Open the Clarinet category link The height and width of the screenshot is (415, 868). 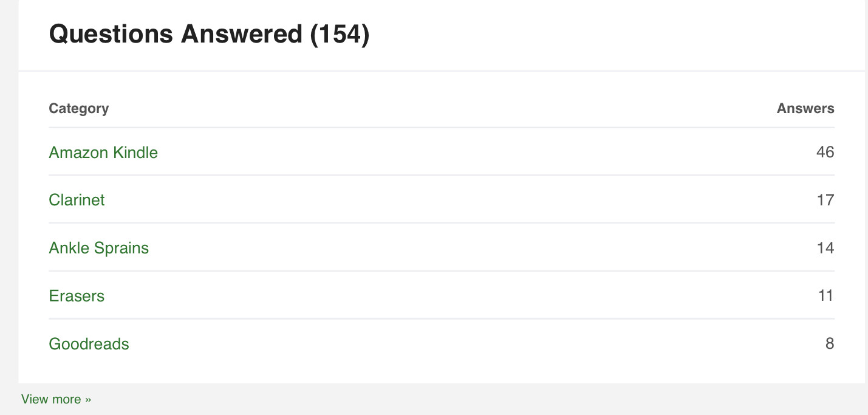(77, 200)
